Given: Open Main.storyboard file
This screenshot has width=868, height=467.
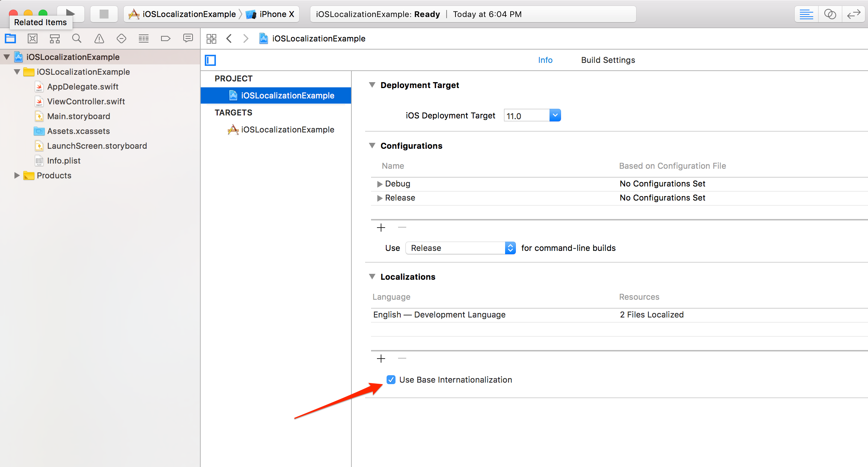Looking at the screenshot, I should pos(79,116).
